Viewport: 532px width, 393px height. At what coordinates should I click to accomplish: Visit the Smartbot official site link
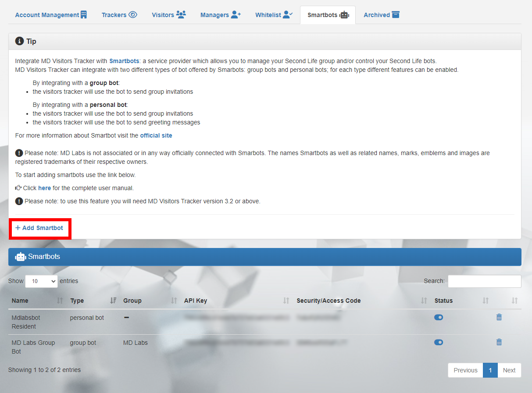pos(156,135)
